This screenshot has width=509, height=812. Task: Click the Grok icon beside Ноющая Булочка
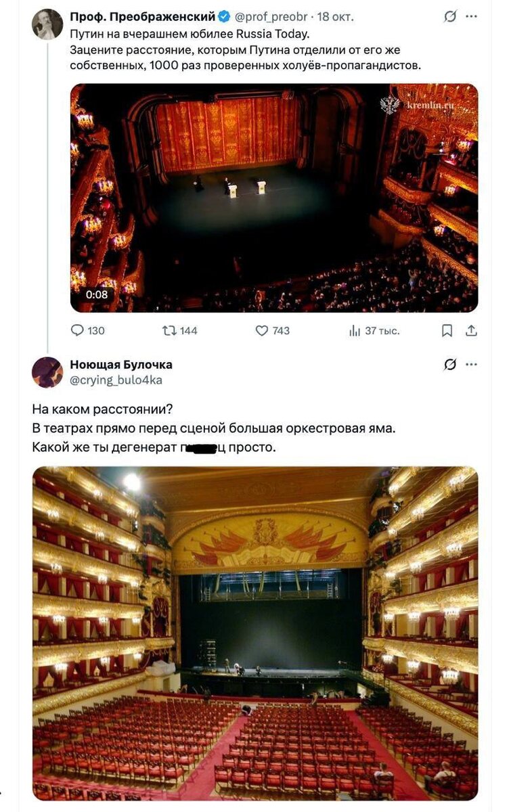point(449,365)
